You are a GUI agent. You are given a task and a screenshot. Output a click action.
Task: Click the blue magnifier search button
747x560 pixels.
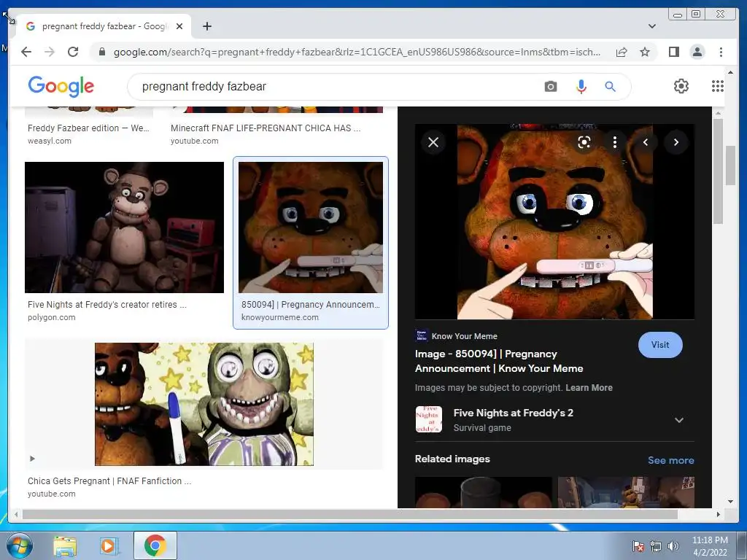[611, 87]
